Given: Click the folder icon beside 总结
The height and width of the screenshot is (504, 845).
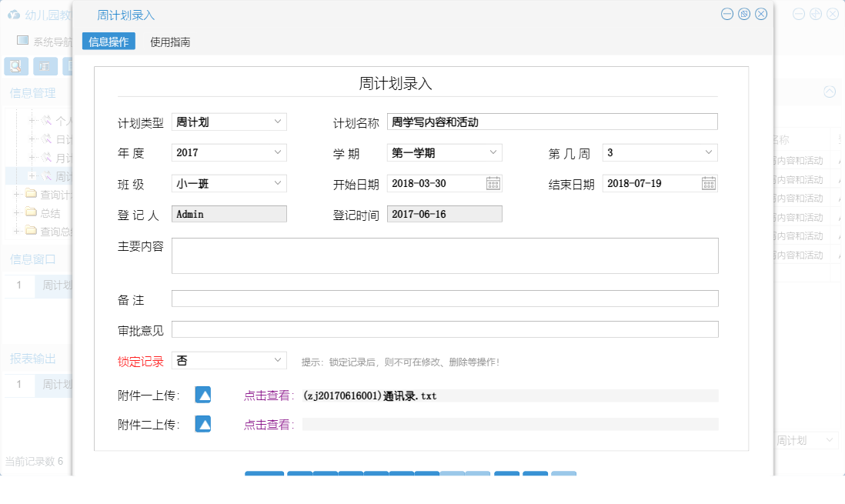Looking at the screenshot, I should (x=29, y=213).
